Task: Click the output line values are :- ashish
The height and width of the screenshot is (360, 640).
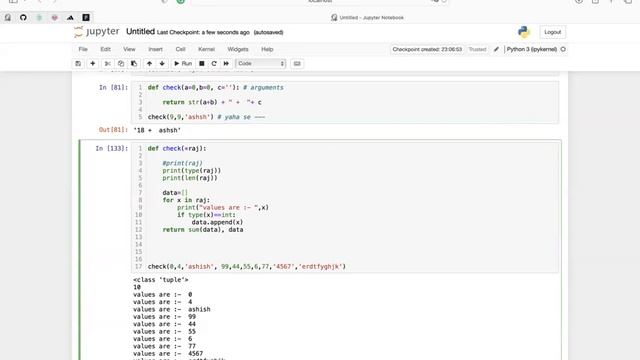Action: (x=172, y=309)
